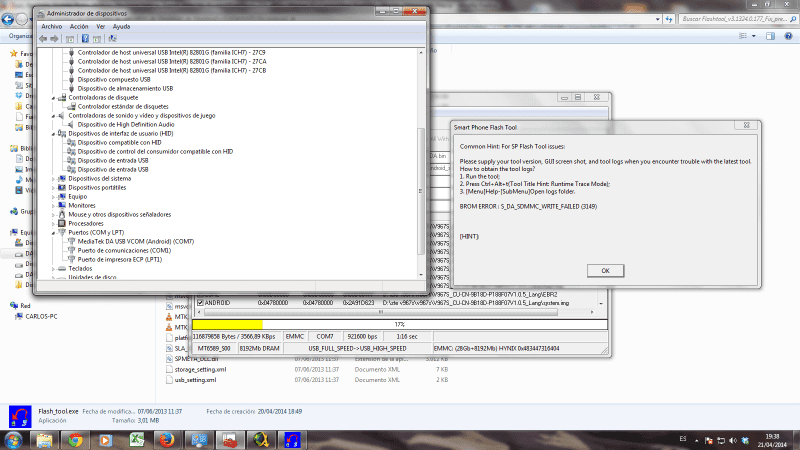Select Puerto de impresora ECP (LPT1)
The image size is (800, 450).
(x=119, y=259)
